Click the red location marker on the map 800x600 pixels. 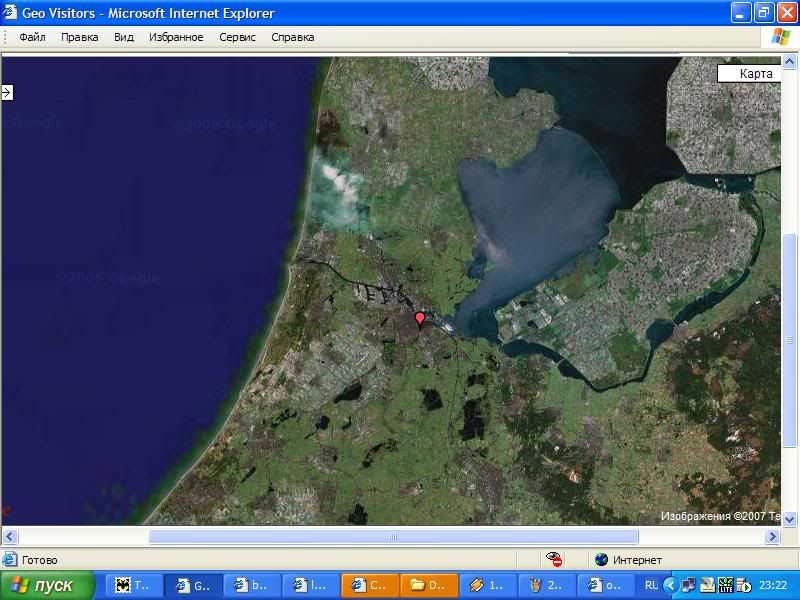[420, 321]
